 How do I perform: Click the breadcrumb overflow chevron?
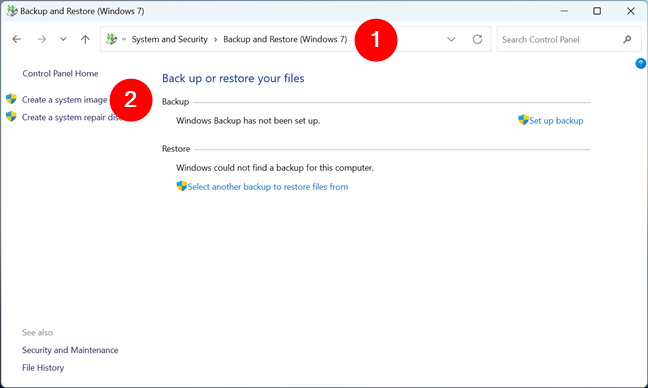(124, 39)
